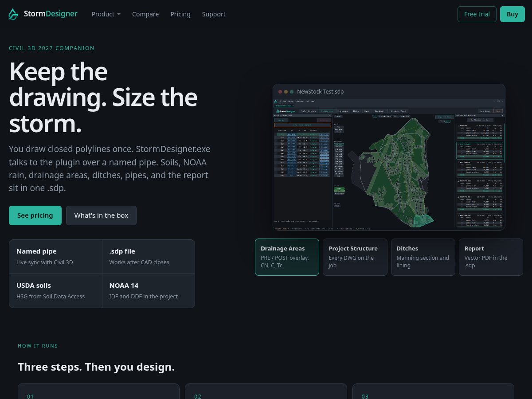Click the NOAA 14 feature cell
This screenshot has width=532, height=399.
[149, 291]
